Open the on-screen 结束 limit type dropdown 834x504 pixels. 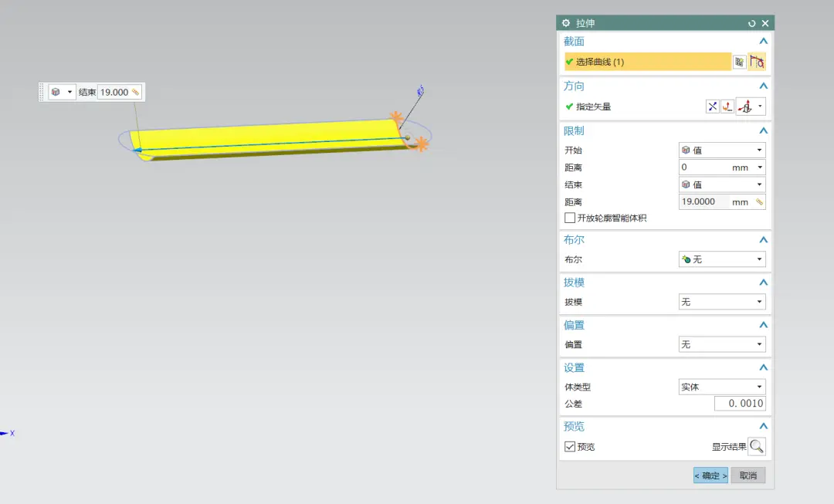[63, 92]
